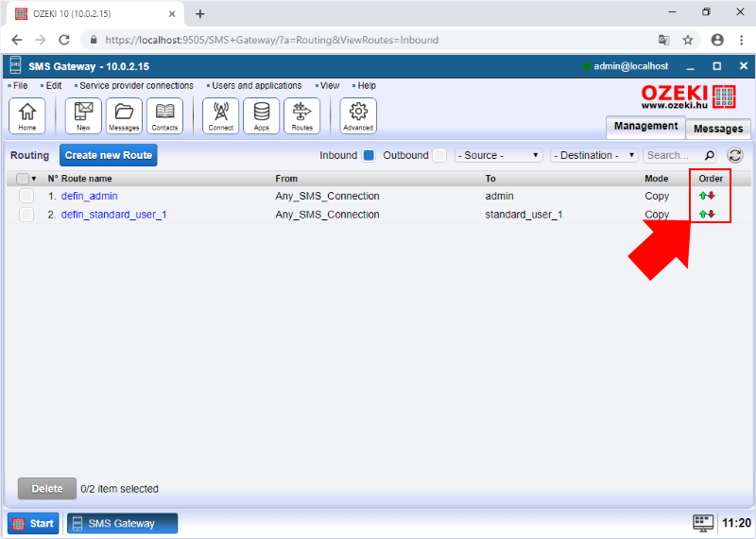Click the standard_user_1 To cell

pos(524,215)
